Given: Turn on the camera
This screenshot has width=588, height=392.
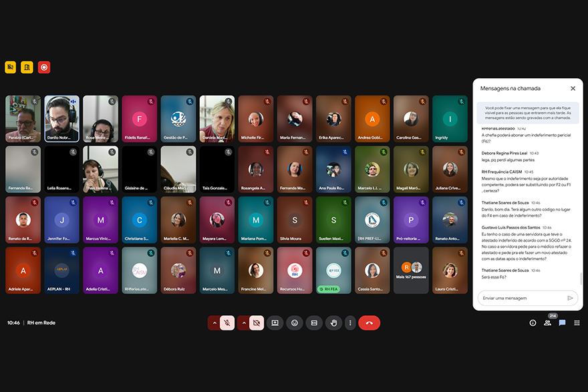Looking at the screenshot, I should 257,323.
